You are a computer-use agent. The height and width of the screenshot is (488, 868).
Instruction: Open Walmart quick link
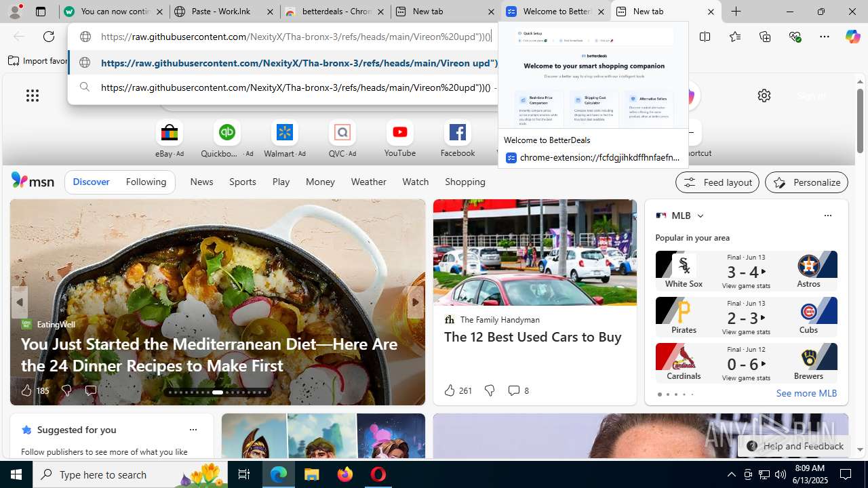pyautogui.click(x=285, y=139)
